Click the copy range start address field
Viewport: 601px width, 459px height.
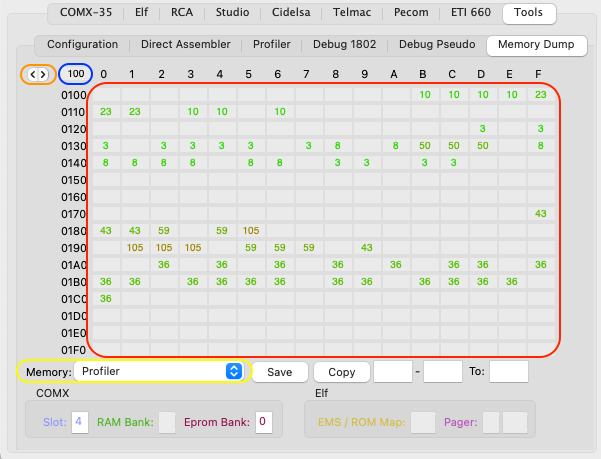tap(393, 372)
